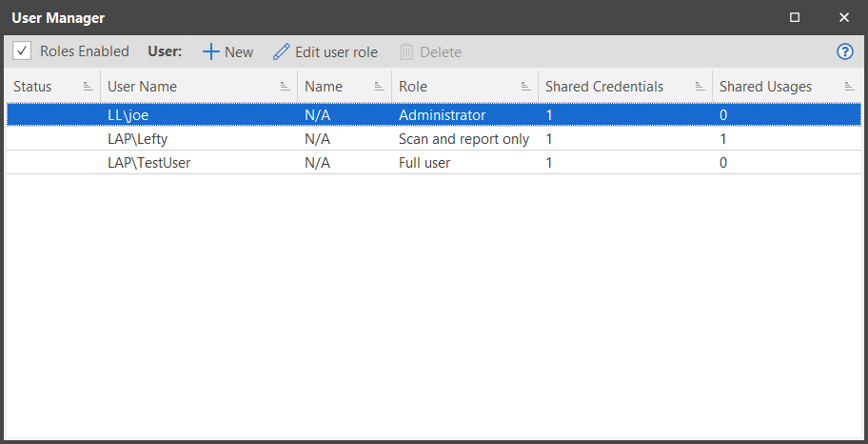Screen dimensions: 868x444
Task: Click the Shared Credentials column header
Action: pos(604,87)
